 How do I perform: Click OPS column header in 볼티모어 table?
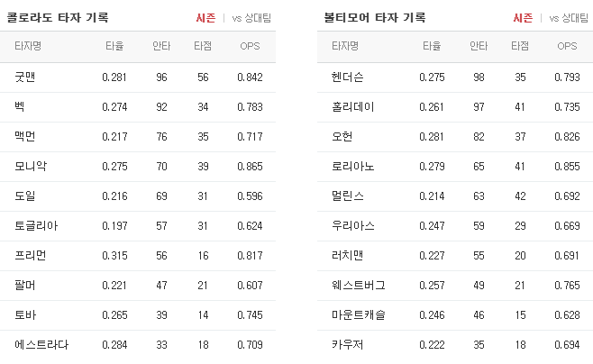[x=567, y=46]
